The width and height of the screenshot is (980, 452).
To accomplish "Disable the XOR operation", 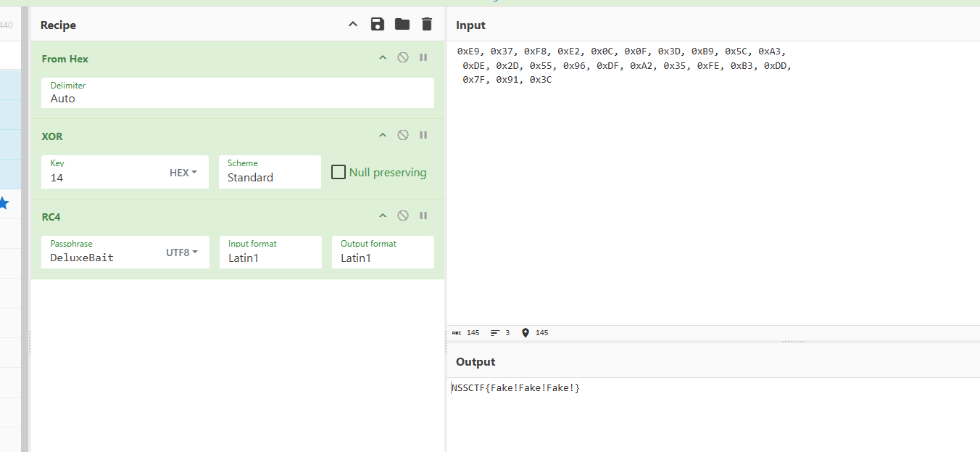I will (x=403, y=136).
